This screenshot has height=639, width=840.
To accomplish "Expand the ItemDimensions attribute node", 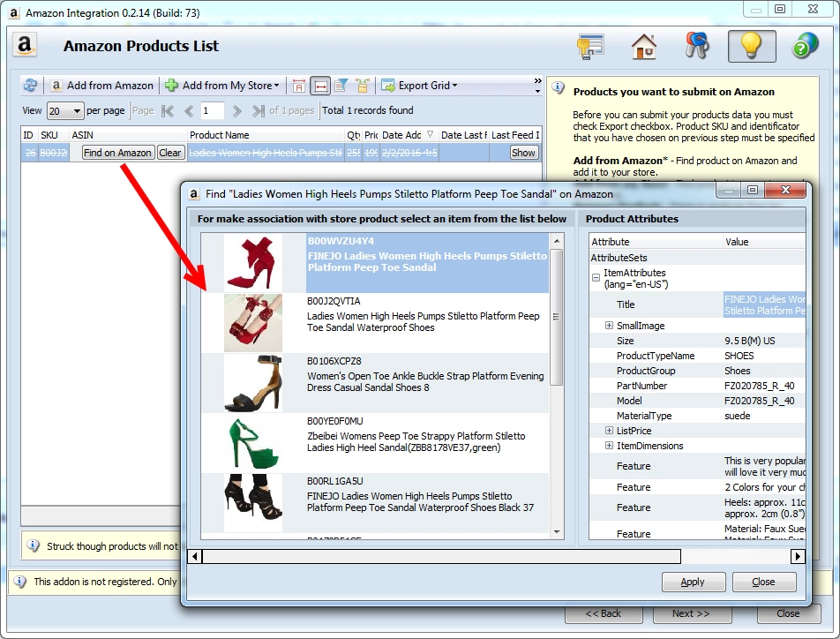I will point(609,445).
